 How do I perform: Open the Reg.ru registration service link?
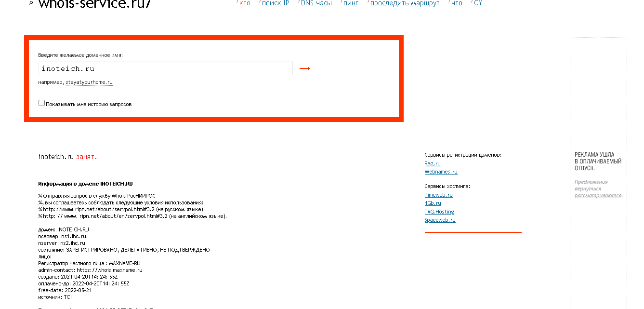coord(432,163)
